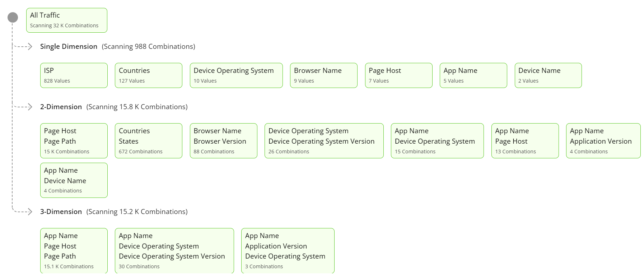The image size is (644, 274).
Task: Expand the Single Dimension arrow
Action: pos(30,47)
